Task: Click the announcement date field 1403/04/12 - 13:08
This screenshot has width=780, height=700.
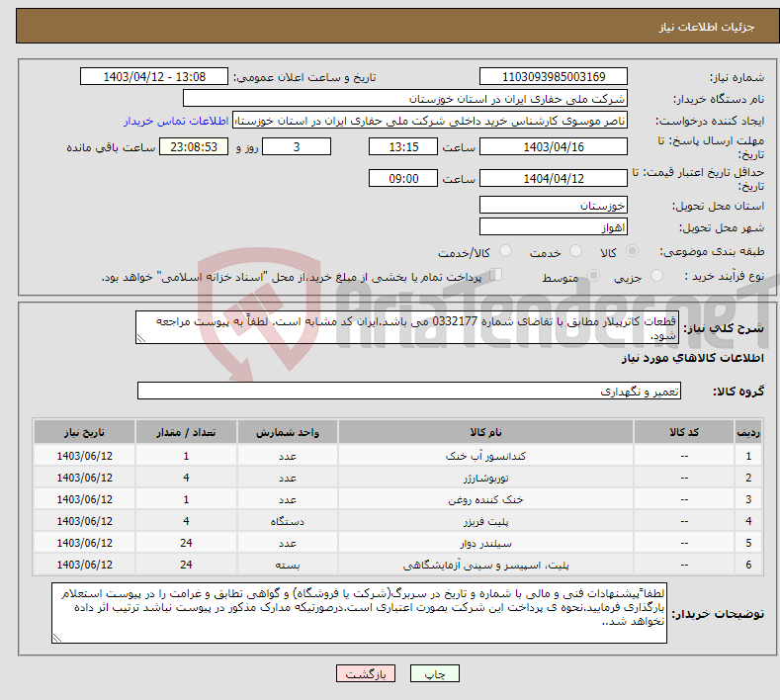Action: pos(154,76)
